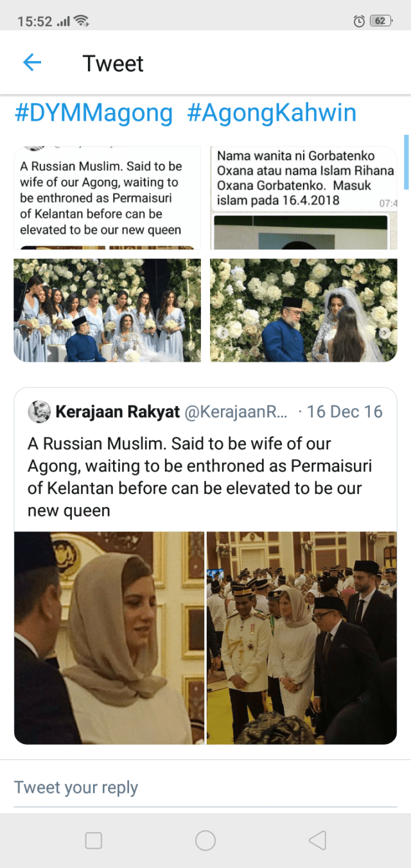Image resolution: width=411 pixels, height=868 pixels.
Task: Tap the back arrow icon
Action: [31, 62]
